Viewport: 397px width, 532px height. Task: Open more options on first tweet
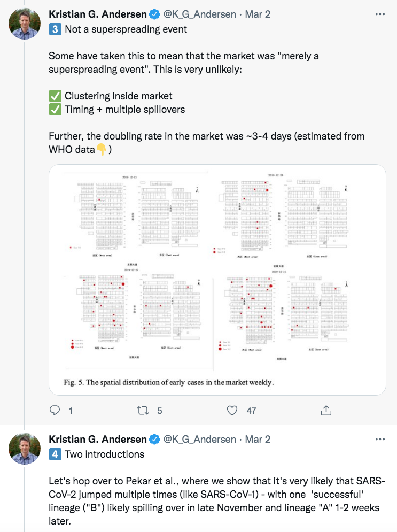380,14
